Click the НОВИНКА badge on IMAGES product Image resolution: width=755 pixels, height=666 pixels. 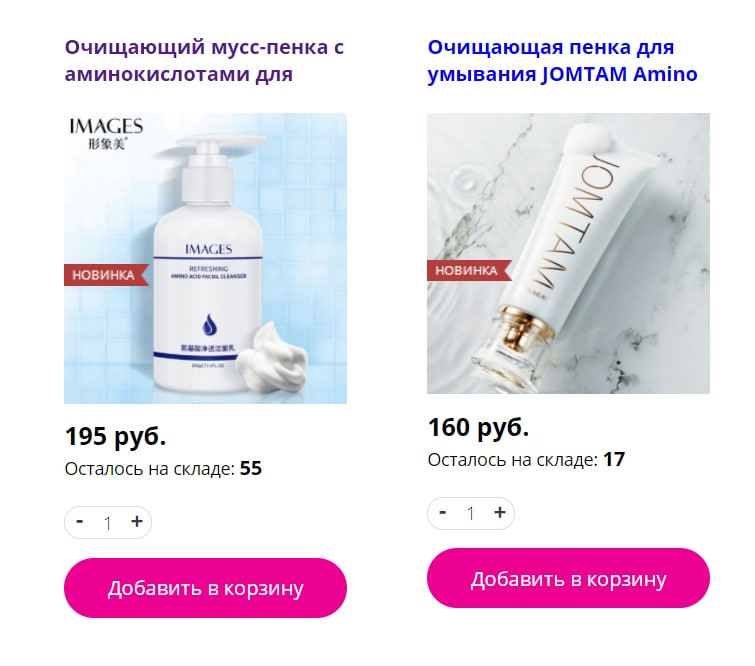coord(105,275)
